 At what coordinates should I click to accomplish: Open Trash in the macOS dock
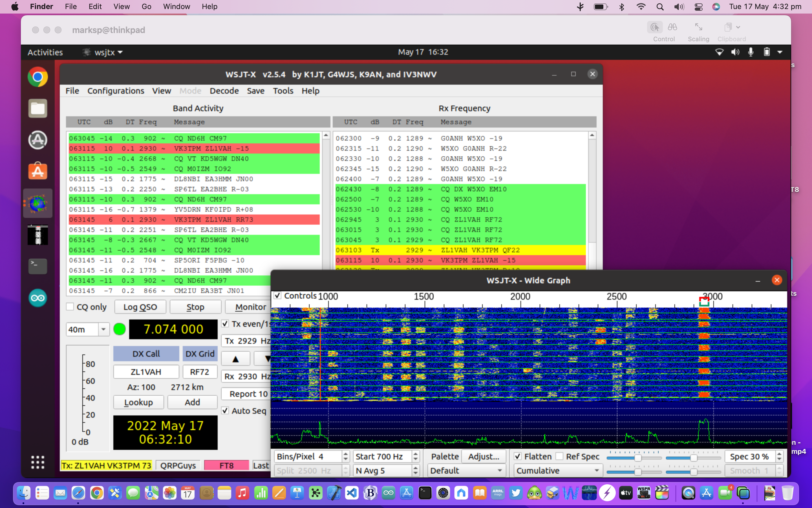[787, 493]
